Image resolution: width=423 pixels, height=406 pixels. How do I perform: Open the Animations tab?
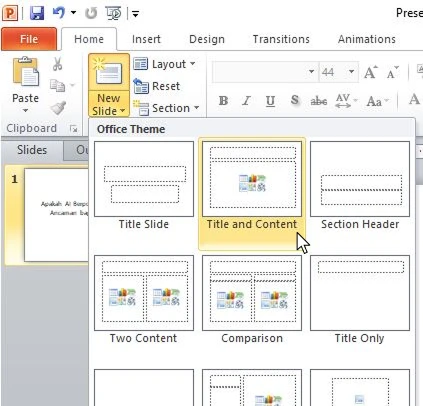pyautogui.click(x=367, y=39)
